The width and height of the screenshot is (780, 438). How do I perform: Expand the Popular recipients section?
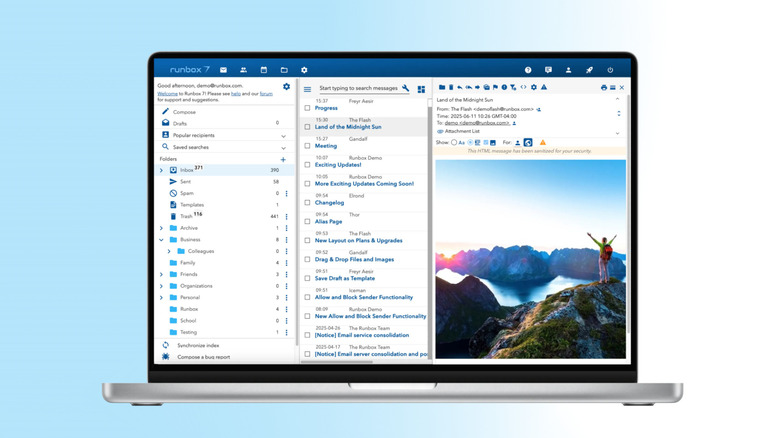pos(284,136)
